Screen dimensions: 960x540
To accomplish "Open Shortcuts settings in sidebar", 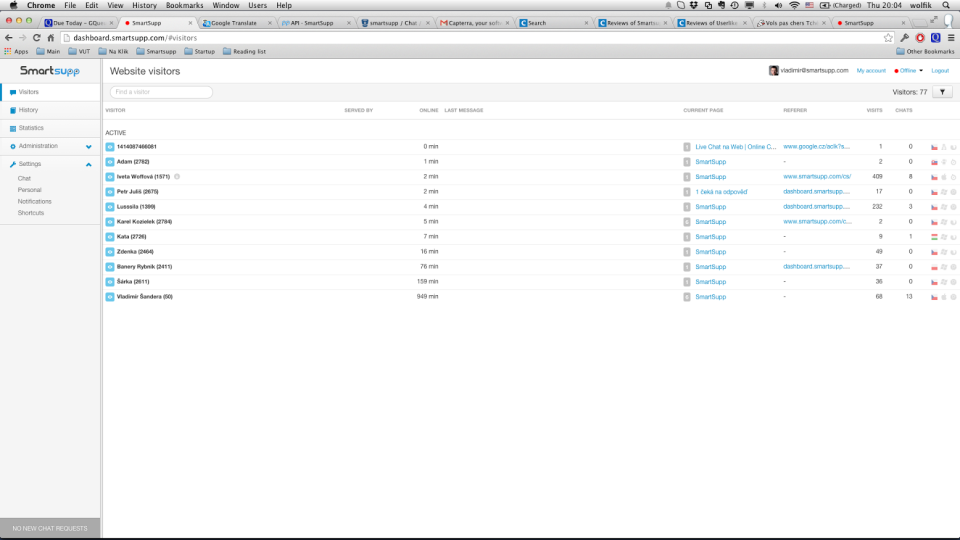I will [31, 213].
